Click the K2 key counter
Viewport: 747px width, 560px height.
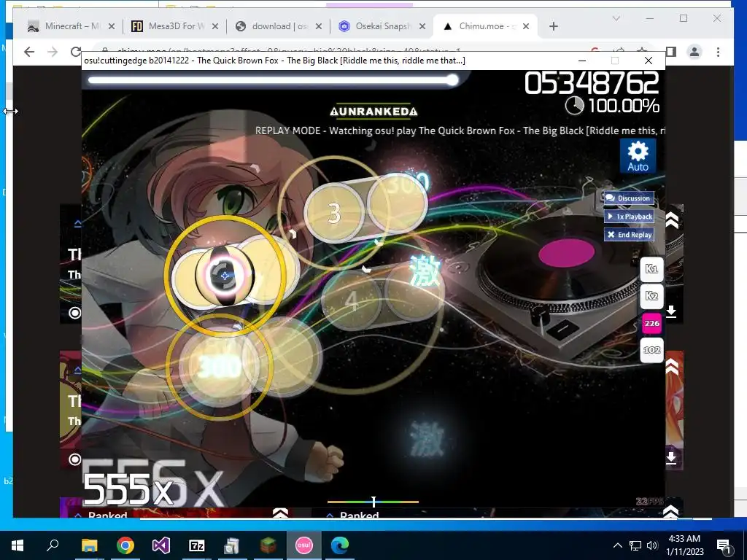pos(651,296)
